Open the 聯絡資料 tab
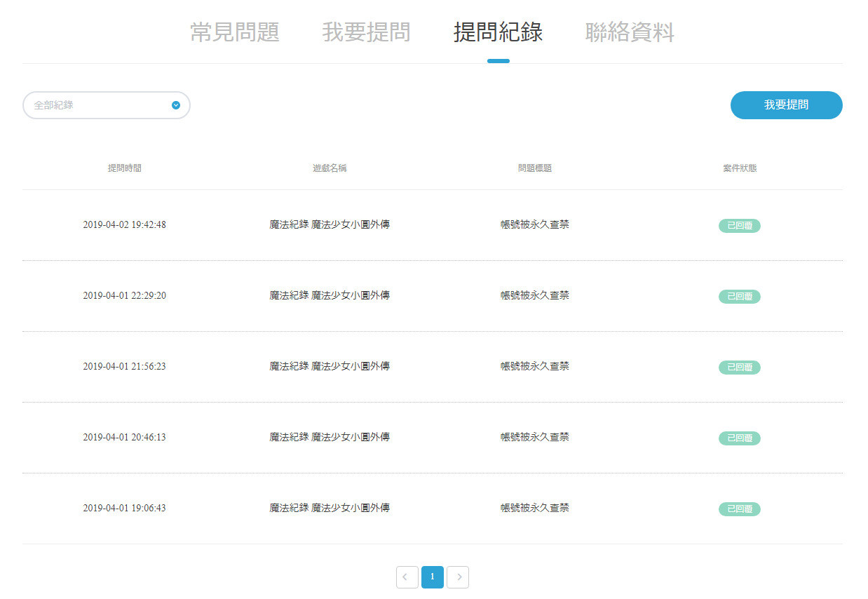868x599 pixels. (630, 32)
